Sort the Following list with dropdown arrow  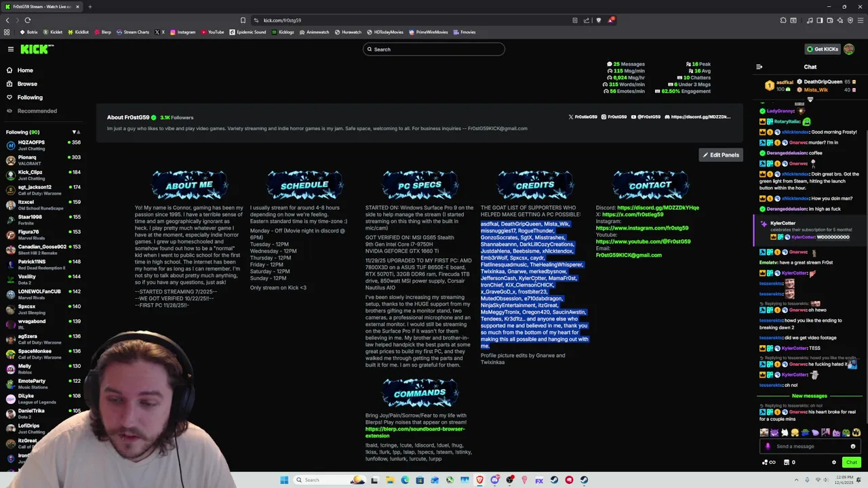click(74, 132)
